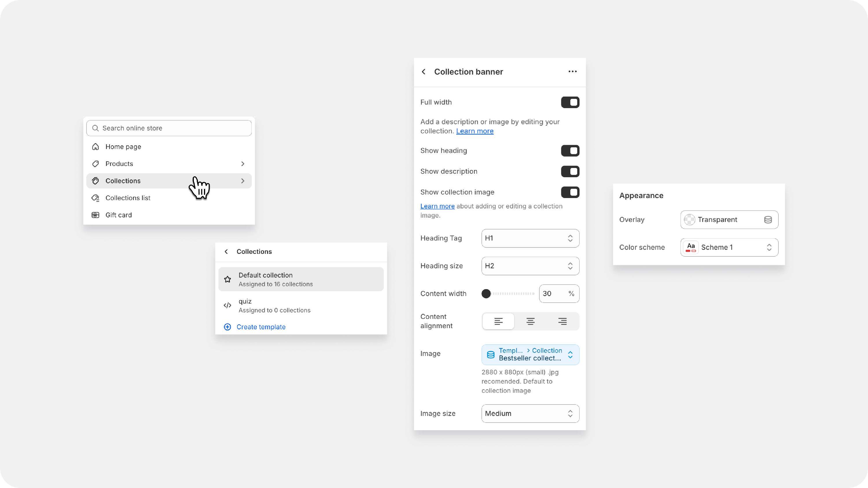The width and height of the screenshot is (868, 488).
Task: Click the Products tag icon
Action: pos(95,164)
